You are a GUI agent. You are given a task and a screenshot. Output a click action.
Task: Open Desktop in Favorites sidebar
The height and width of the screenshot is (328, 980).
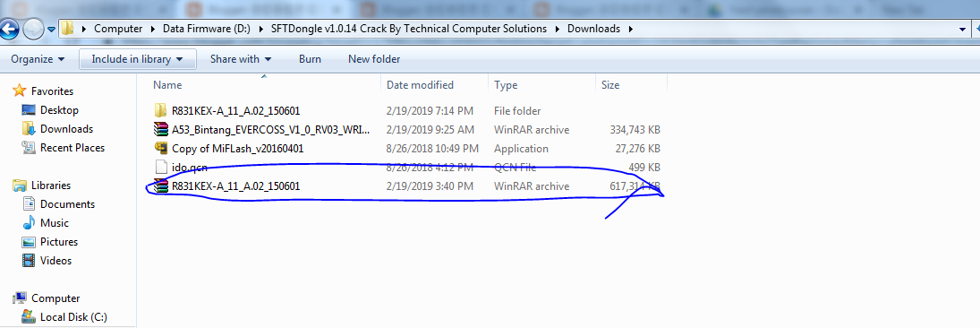(59, 110)
